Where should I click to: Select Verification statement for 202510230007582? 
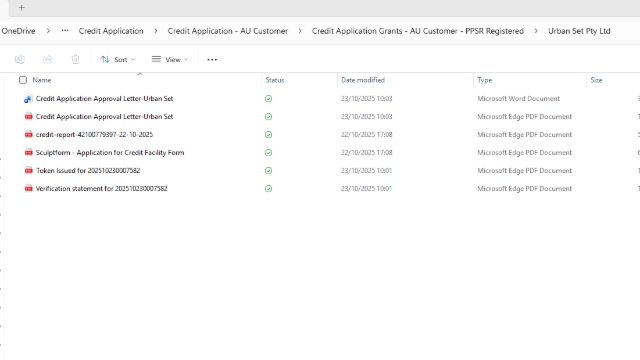click(x=102, y=188)
